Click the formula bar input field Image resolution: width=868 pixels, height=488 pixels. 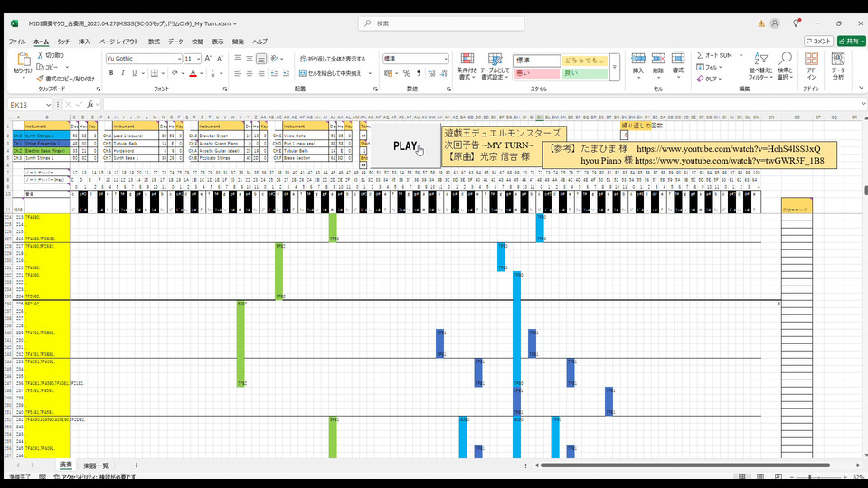[482, 104]
